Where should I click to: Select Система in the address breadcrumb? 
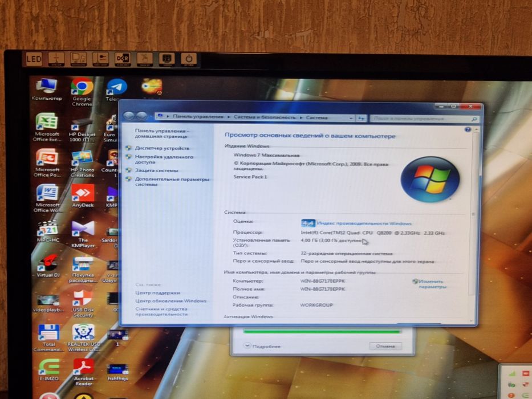[x=316, y=117]
